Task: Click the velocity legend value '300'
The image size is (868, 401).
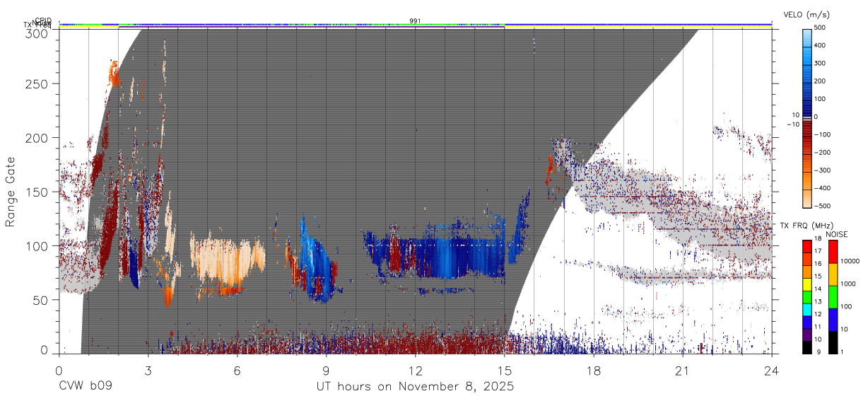Action: [819, 64]
